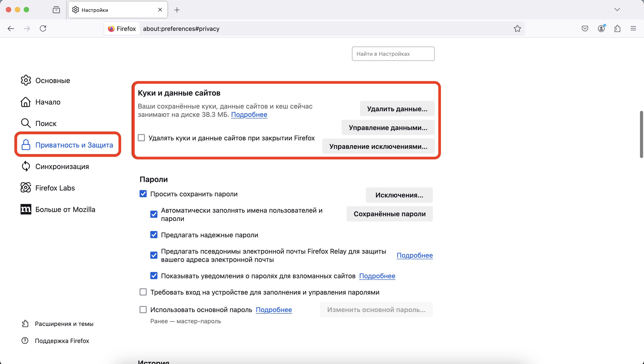
Task: Click the gear icon next to Основные
Action: [x=26, y=80]
